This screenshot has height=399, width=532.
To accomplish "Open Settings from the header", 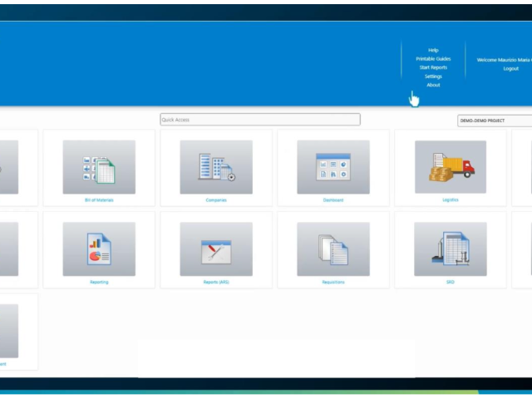I will coord(433,76).
